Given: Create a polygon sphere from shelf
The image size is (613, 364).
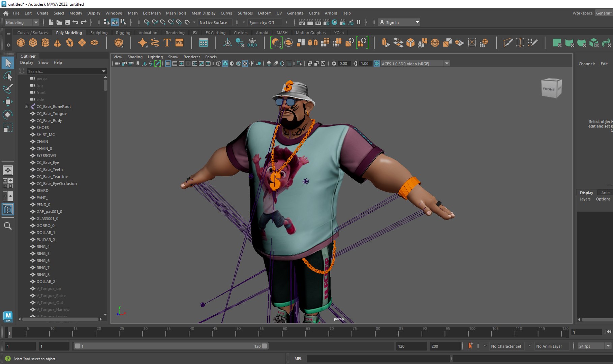Looking at the screenshot, I should pyautogui.click(x=21, y=43).
